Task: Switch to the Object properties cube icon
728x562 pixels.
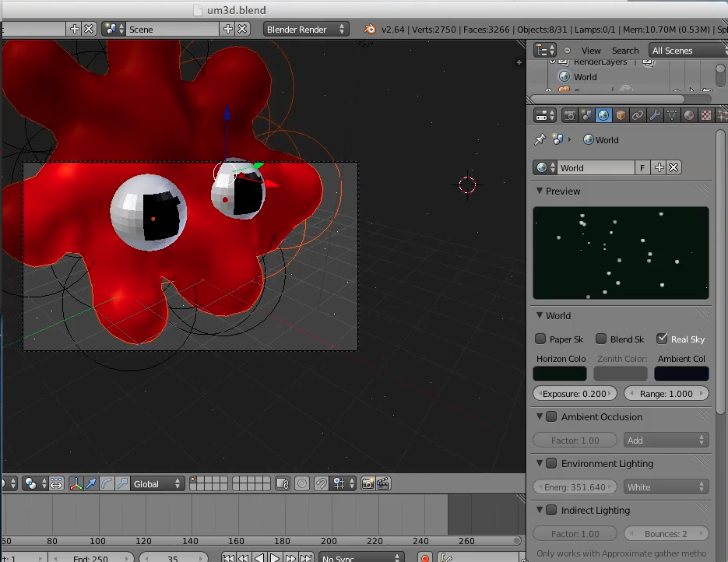Action: click(x=621, y=115)
